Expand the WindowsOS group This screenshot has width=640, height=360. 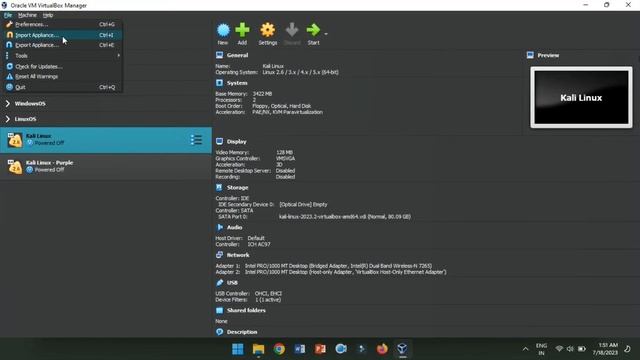(x=8, y=104)
